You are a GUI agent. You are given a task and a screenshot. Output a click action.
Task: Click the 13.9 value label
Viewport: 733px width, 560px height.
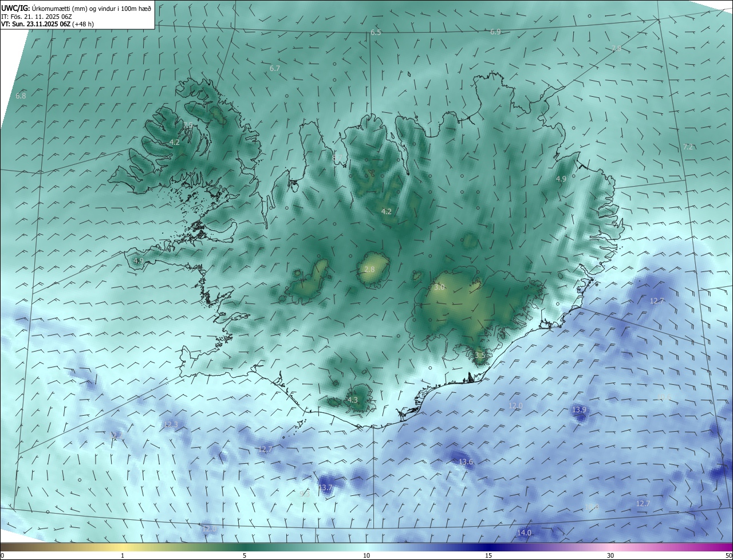579,410
